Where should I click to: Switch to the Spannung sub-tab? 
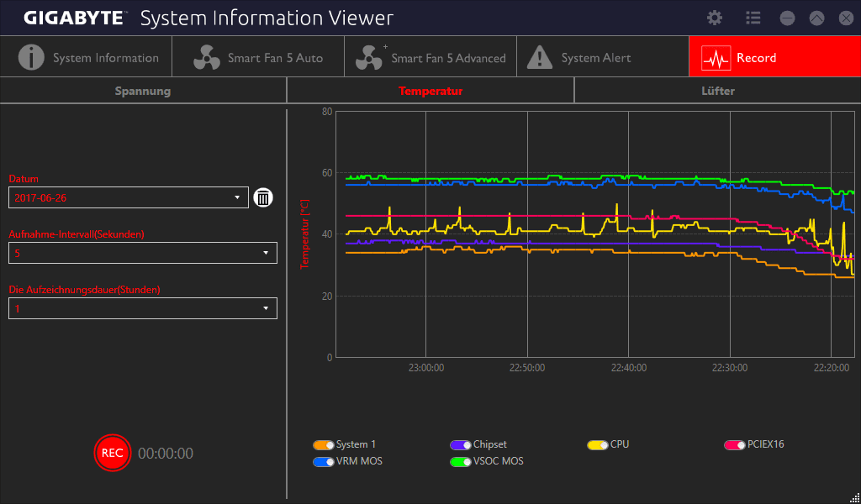[143, 91]
